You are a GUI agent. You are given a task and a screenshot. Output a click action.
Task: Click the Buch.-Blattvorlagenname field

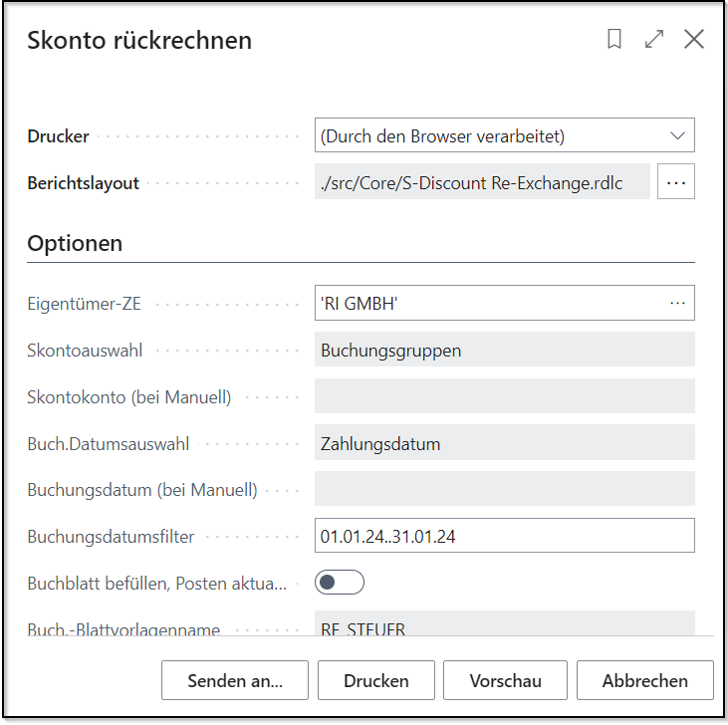click(504, 626)
